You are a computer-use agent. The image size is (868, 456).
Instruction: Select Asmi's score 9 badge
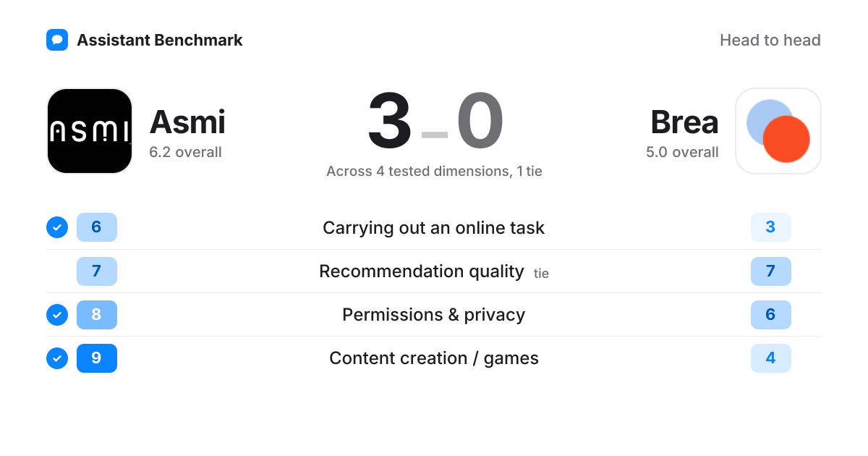(97, 358)
